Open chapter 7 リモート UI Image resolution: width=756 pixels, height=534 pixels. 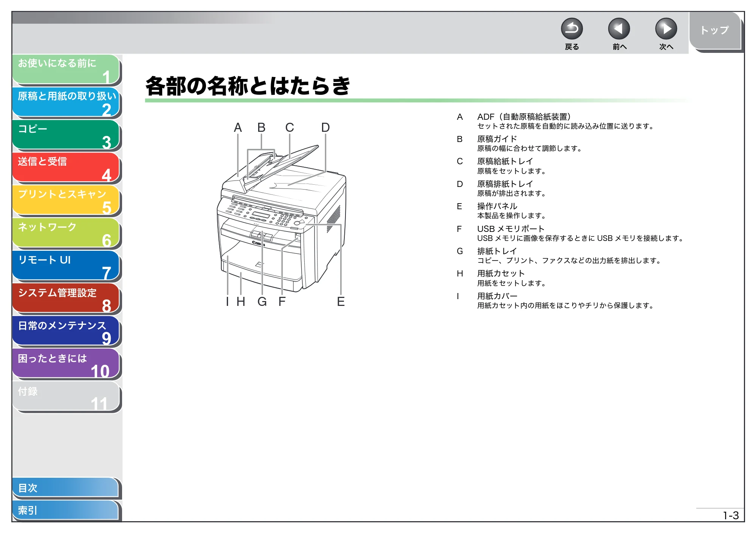tap(66, 266)
